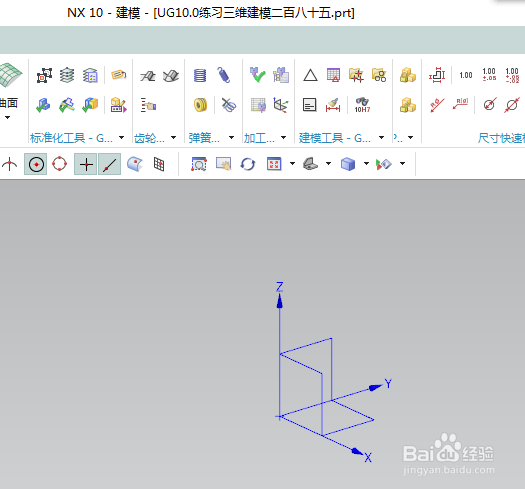Select the 1.00 bilateral tolerance style
This screenshot has height=489, width=525.
(x=513, y=75)
